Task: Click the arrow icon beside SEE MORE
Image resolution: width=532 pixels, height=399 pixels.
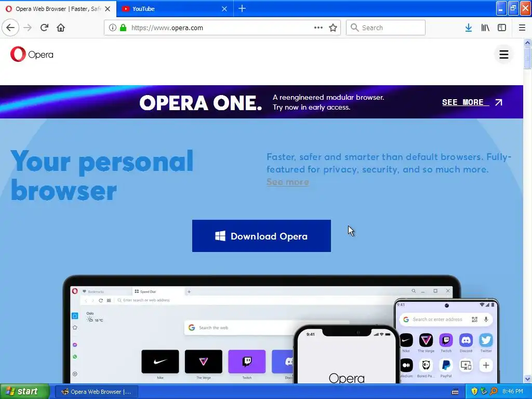Action: (498, 102)
